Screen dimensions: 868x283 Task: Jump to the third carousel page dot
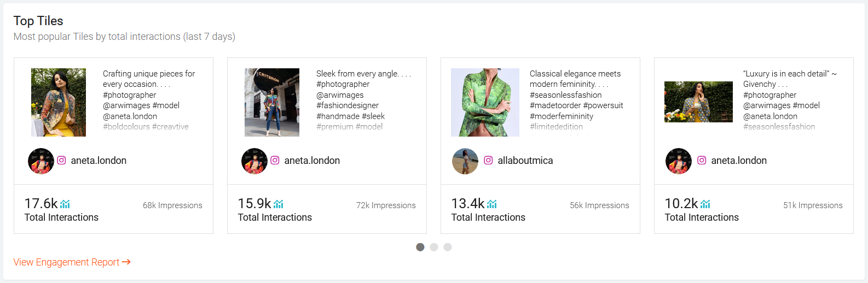pyautogui.click(x=448, y=247)
